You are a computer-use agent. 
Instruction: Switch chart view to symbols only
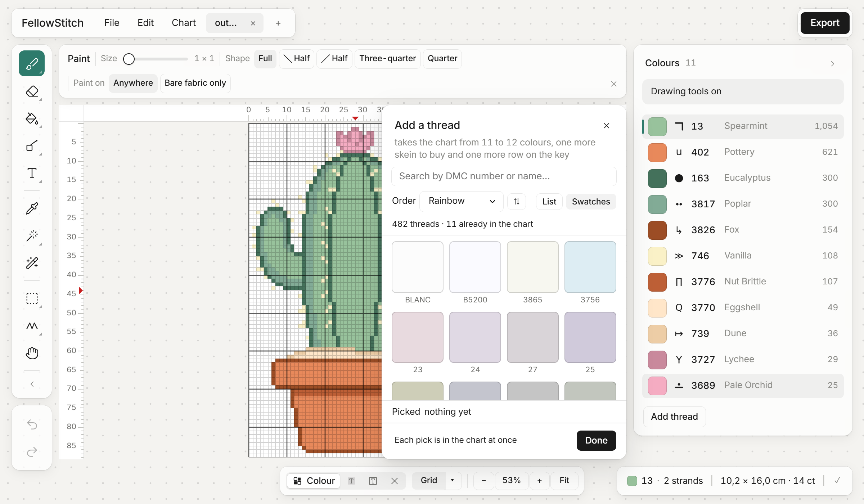tap(351, 481)
